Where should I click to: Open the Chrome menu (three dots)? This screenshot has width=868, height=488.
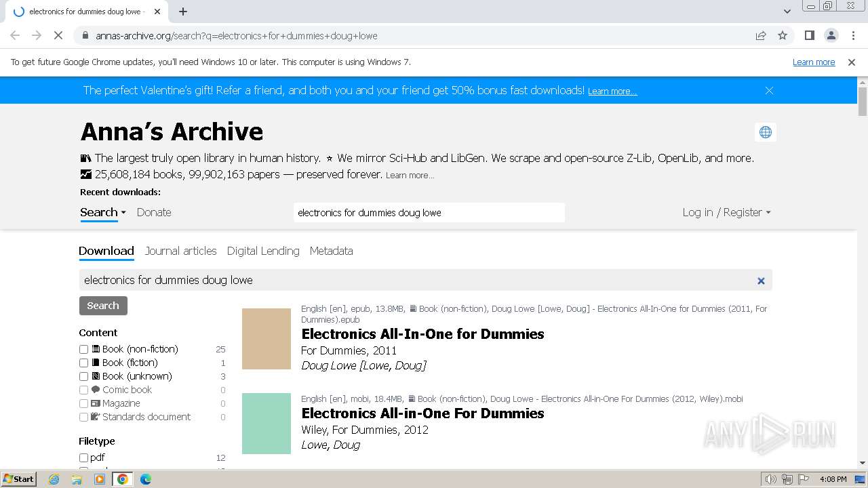[x=852, y=35]
